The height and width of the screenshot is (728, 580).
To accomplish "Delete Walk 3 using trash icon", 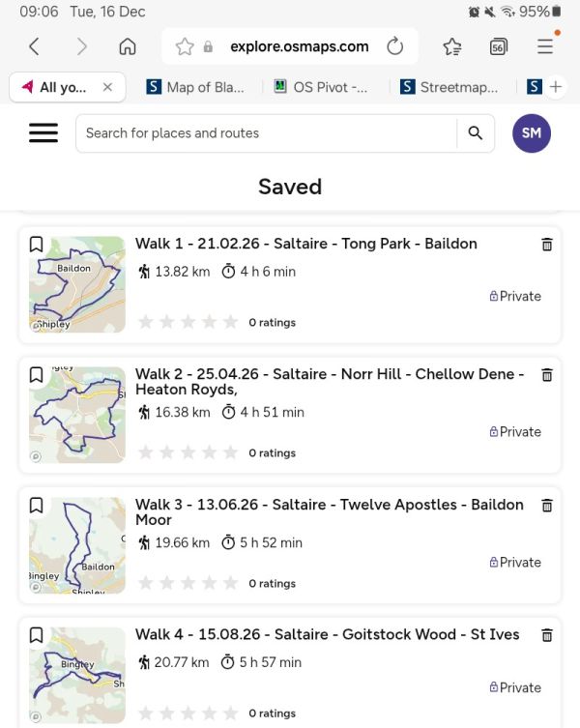I will (x=547, y=505).
